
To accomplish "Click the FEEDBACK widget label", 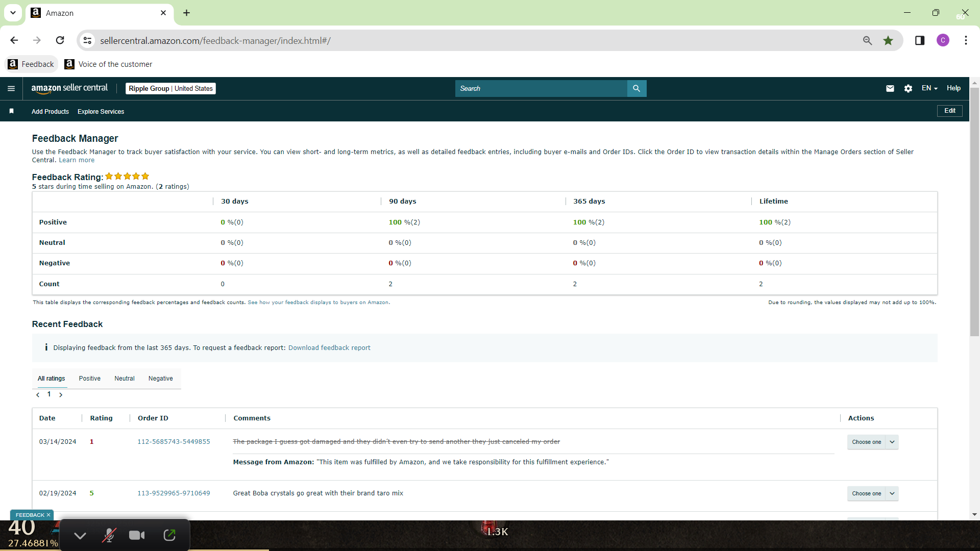I will tap(30, 515).
